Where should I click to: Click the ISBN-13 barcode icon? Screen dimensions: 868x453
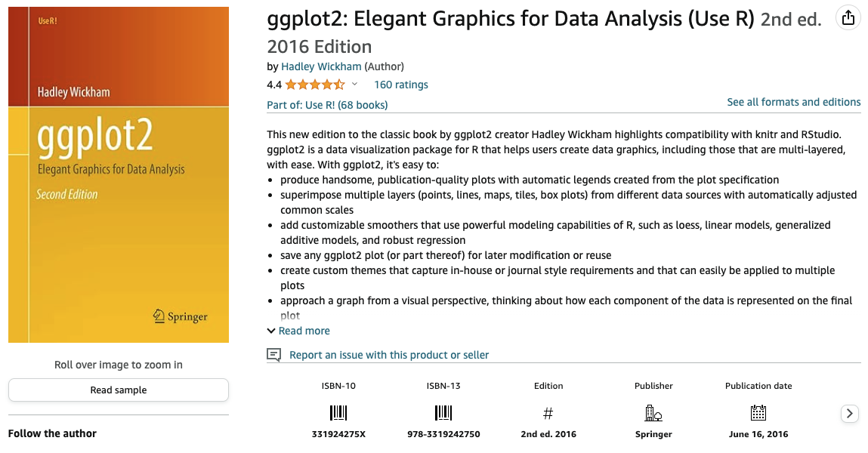point(443,413)
